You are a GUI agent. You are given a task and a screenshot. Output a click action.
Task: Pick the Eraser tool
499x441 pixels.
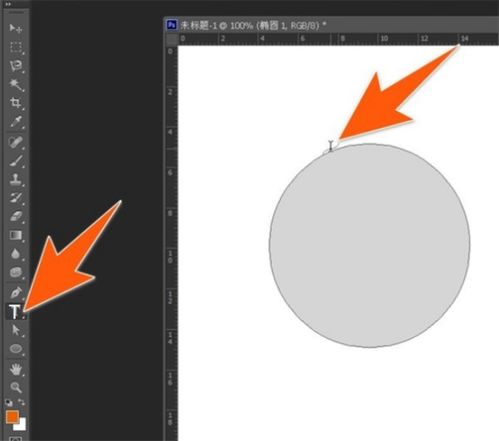click(x=16, y=216)
